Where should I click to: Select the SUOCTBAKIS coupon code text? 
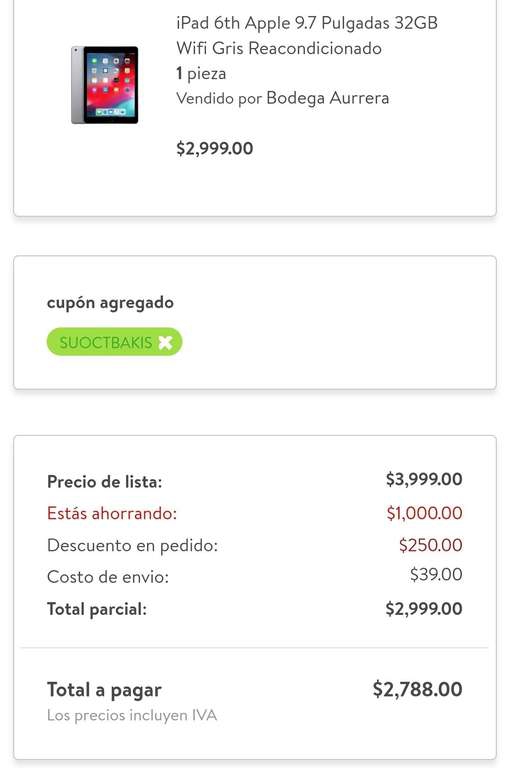(105, 342)
